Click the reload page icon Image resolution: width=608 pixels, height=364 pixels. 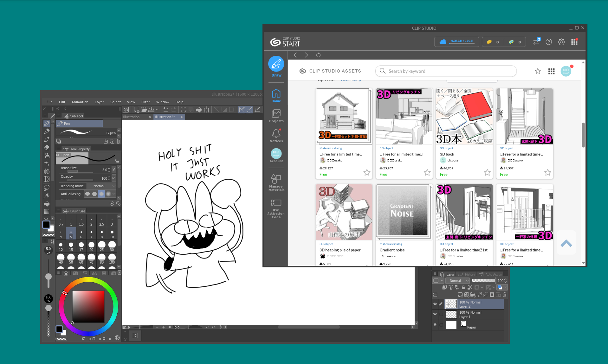(318, 55)
